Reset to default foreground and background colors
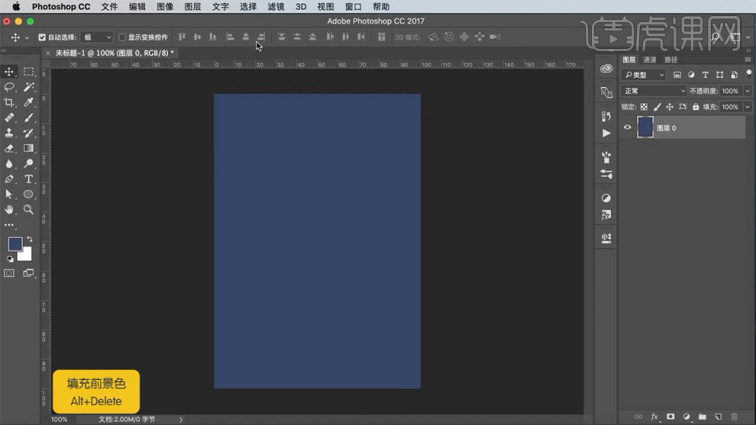Screen dimensions: 756x426 10,259
